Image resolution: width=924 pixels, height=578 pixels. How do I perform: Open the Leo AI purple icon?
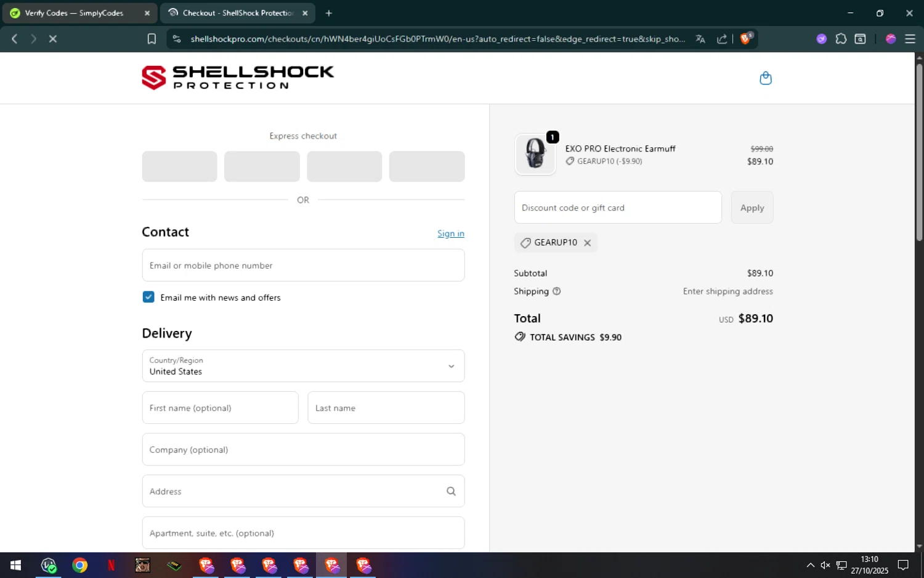tap(821, 39)
